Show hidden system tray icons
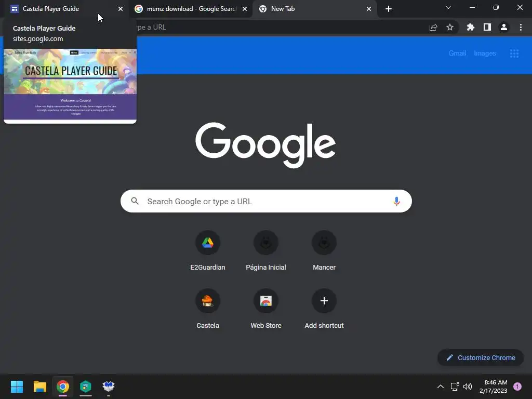The height and width of the screenshot is (399, 532). pyautogui.click(x=441, y=387)
